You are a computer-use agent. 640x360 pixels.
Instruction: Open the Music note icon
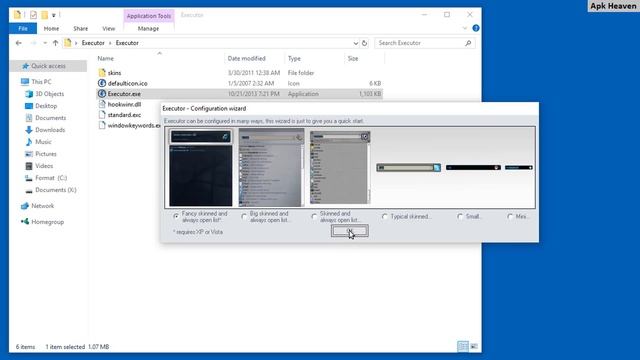pos(29,142)
